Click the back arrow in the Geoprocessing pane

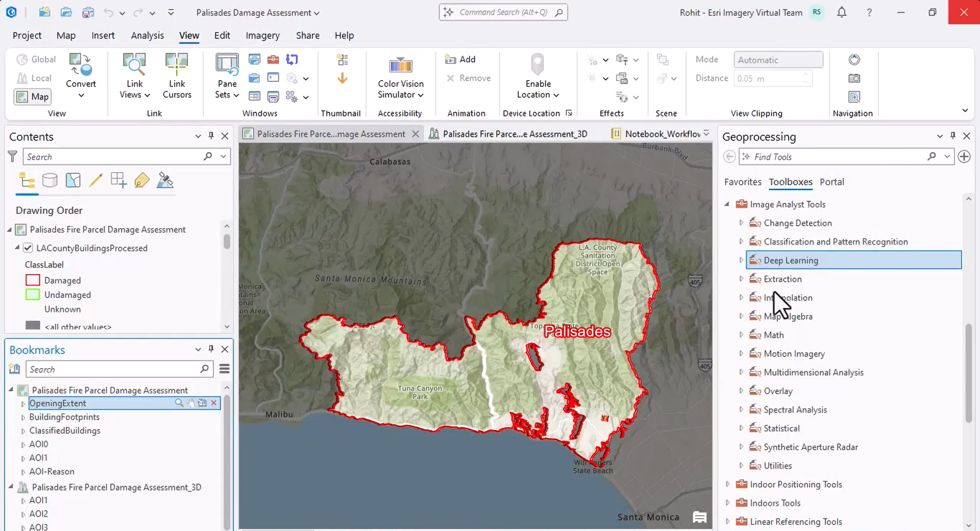[729, 156]
